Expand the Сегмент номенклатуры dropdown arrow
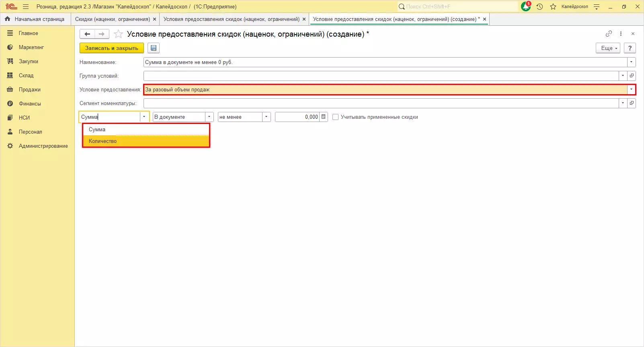 coord(623,103)
